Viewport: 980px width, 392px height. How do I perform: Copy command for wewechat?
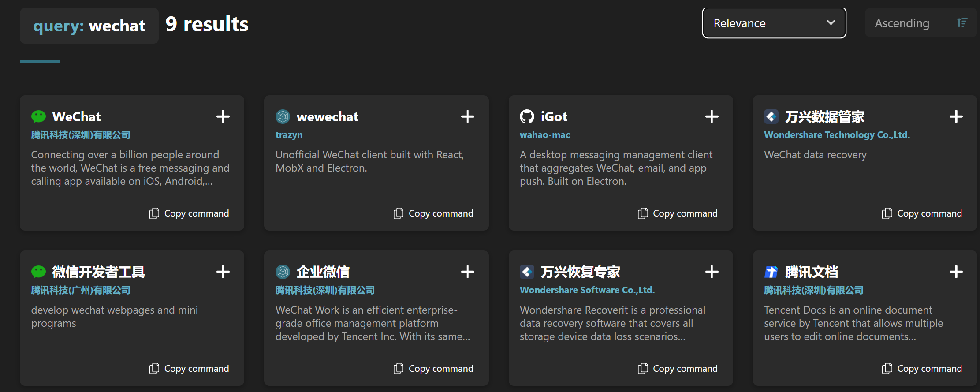pyautogui.click(x=433, y=213)
